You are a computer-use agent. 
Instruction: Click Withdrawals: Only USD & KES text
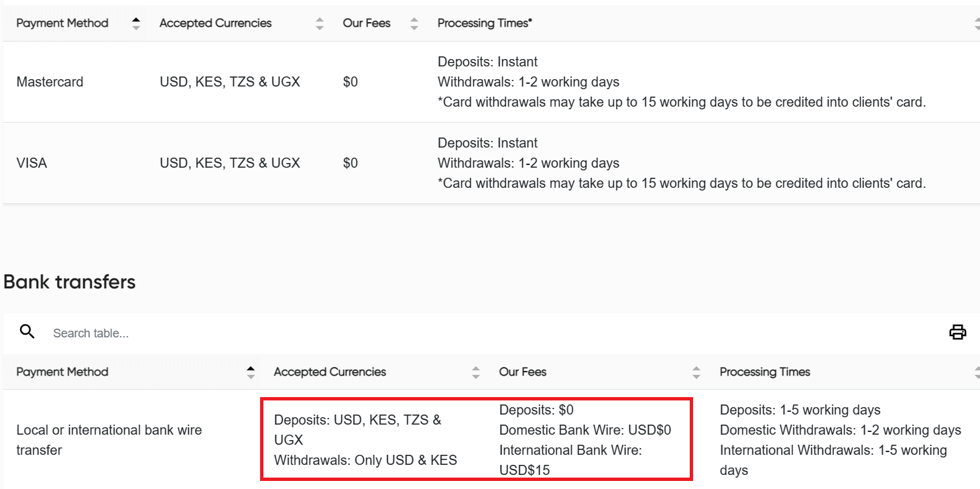(x=365, y=460)
